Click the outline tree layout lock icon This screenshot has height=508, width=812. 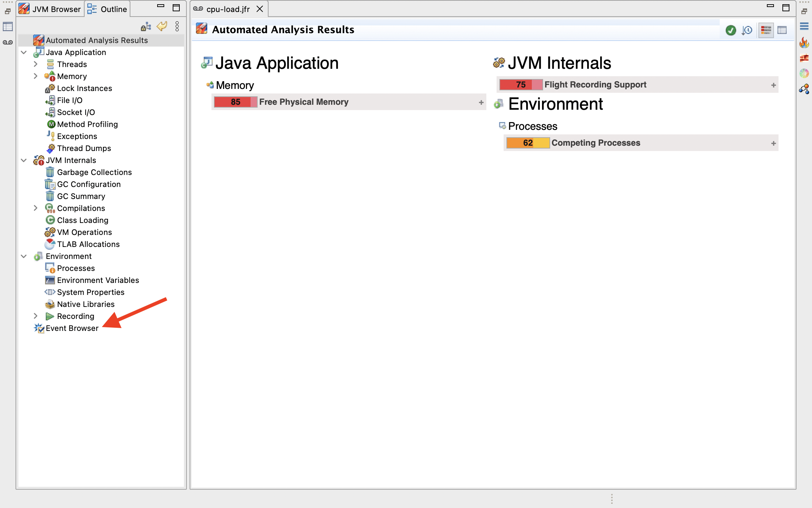click(x=146, y=27)
